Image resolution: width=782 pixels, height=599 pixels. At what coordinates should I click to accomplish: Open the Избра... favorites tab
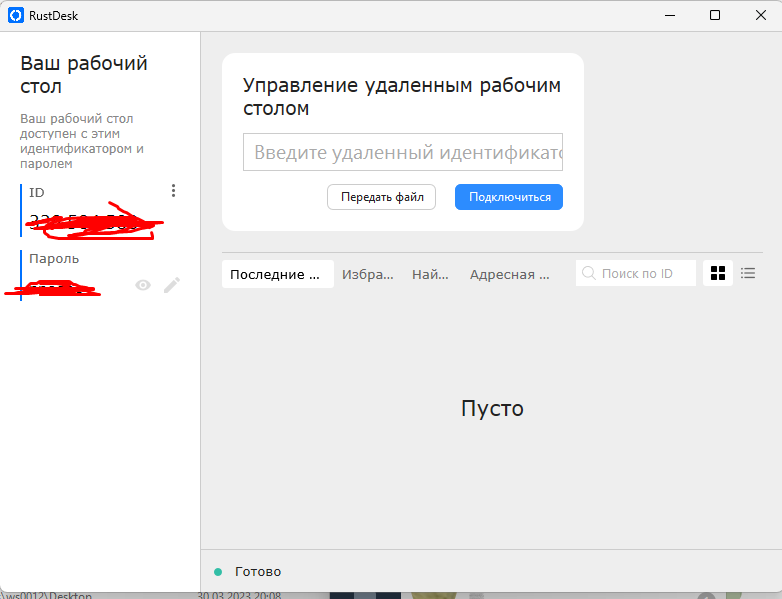(368, 274)
